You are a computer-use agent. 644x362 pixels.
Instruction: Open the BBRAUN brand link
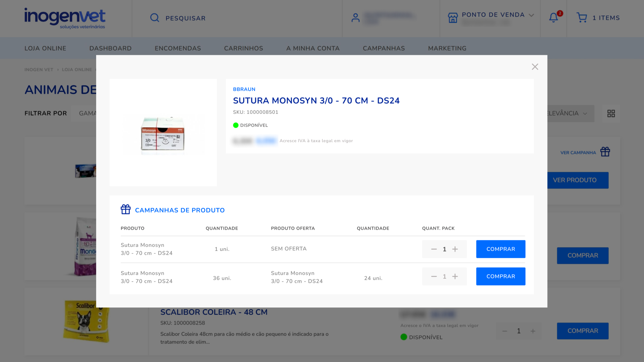point(244,89)
